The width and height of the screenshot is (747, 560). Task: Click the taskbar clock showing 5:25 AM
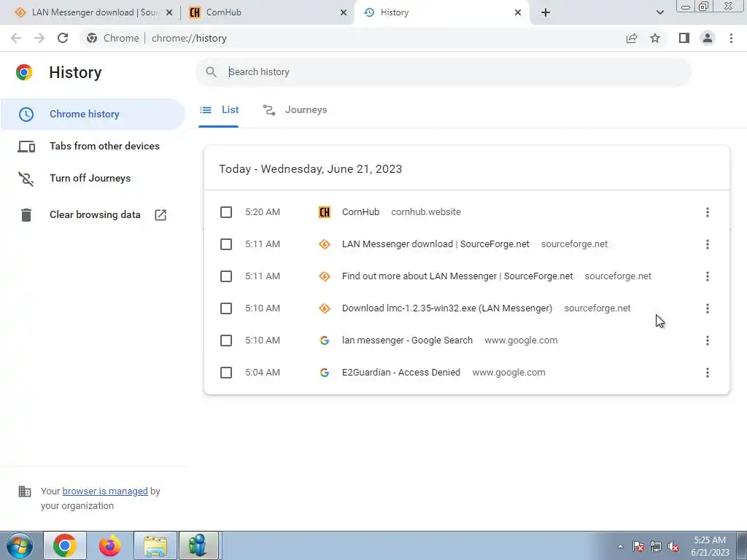tap(710, 546)
